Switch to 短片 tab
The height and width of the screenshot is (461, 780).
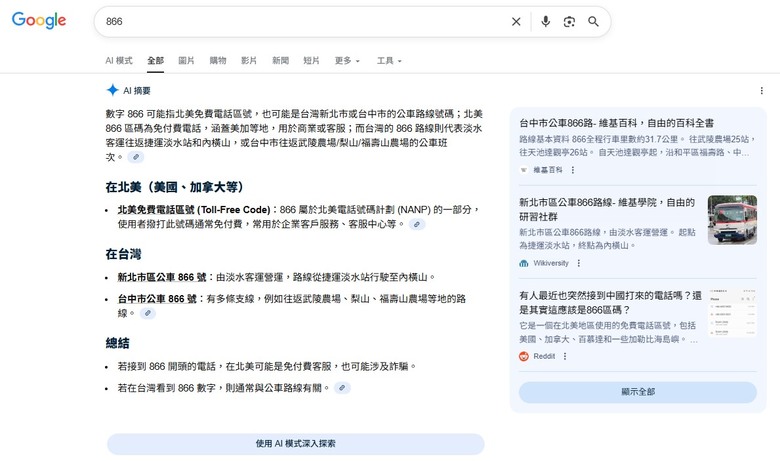click(311, 61)
